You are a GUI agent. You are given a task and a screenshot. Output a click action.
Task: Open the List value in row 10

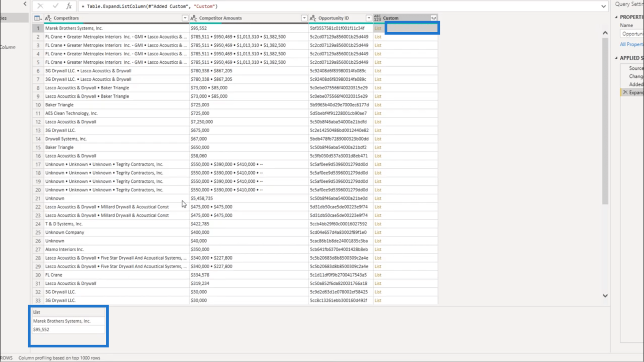pos(378,105)
